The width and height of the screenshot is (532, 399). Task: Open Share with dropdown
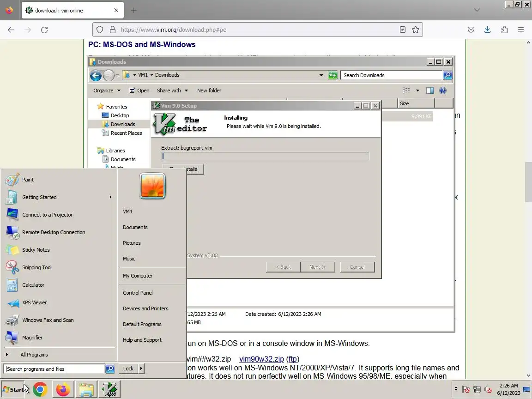pos(172,91)
